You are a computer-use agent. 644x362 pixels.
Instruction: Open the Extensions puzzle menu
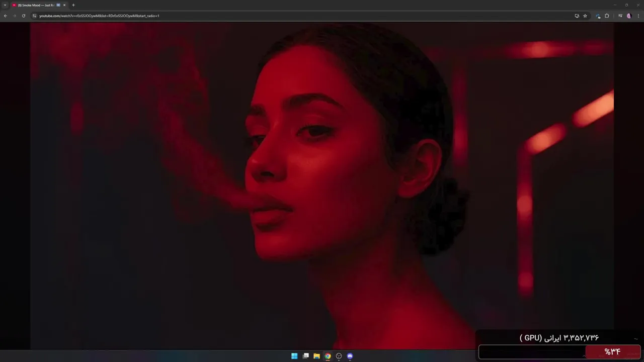(607, 16)
